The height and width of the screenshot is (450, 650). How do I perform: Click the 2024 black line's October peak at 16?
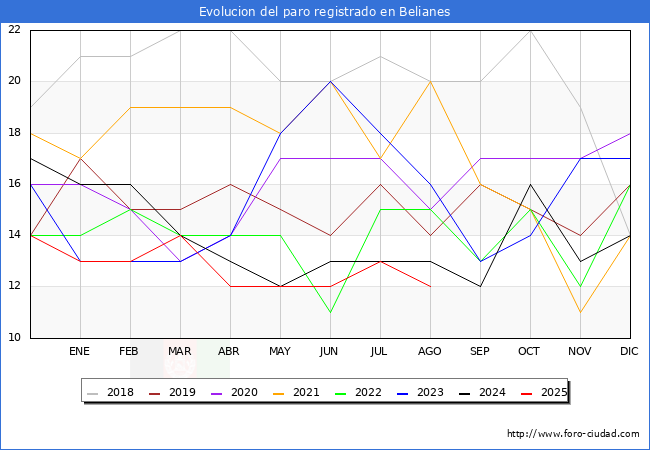[x=531, y=184]
